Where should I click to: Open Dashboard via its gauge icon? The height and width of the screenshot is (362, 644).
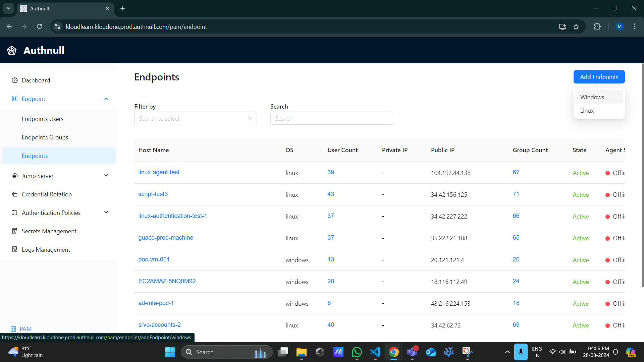pyautogui.click(x=14, y=80)
